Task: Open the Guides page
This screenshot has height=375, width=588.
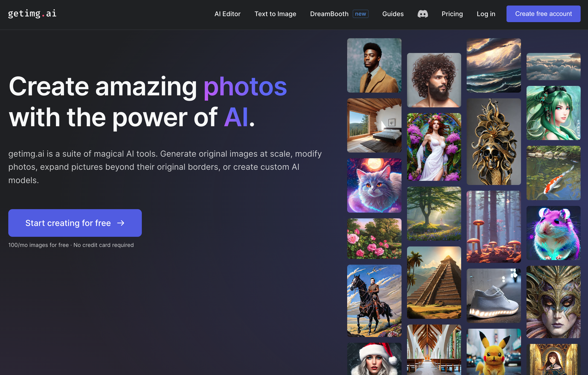Action: pyautogui.click(x=393, y=14)
